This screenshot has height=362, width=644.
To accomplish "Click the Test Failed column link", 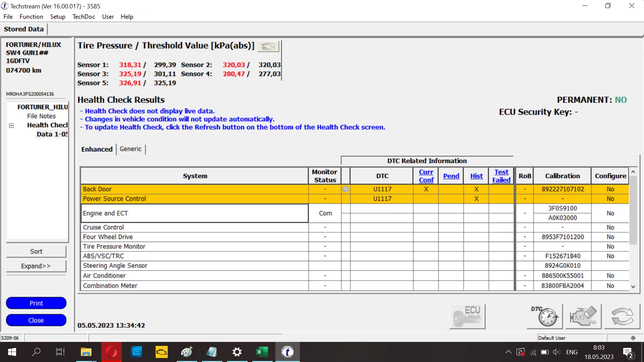I will (501, 176).
